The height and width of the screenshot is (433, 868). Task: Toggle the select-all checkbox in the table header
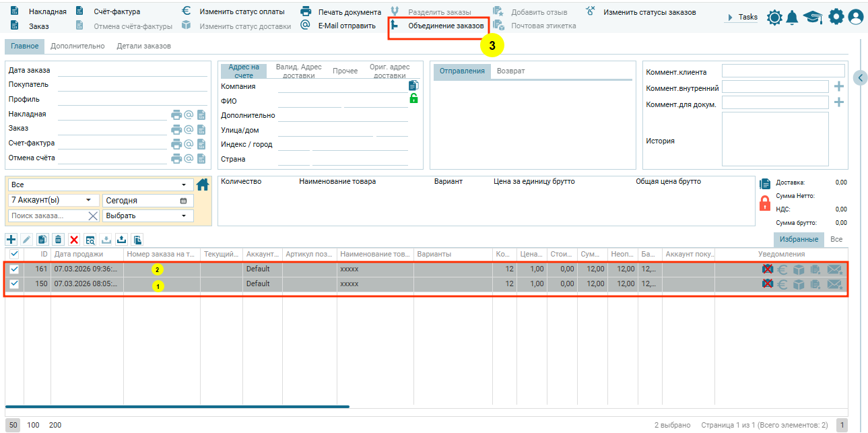(x=14, y=254)
